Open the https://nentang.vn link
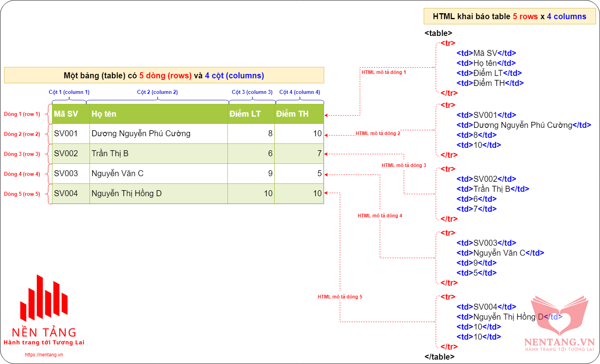The image size is (600, 364). (x=44, y=355)
